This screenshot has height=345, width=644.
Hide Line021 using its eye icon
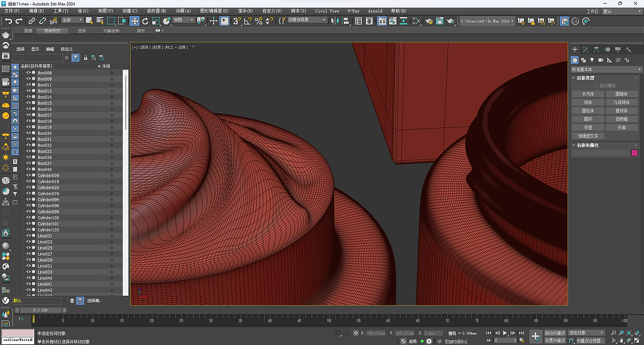[x=28, y=235]
